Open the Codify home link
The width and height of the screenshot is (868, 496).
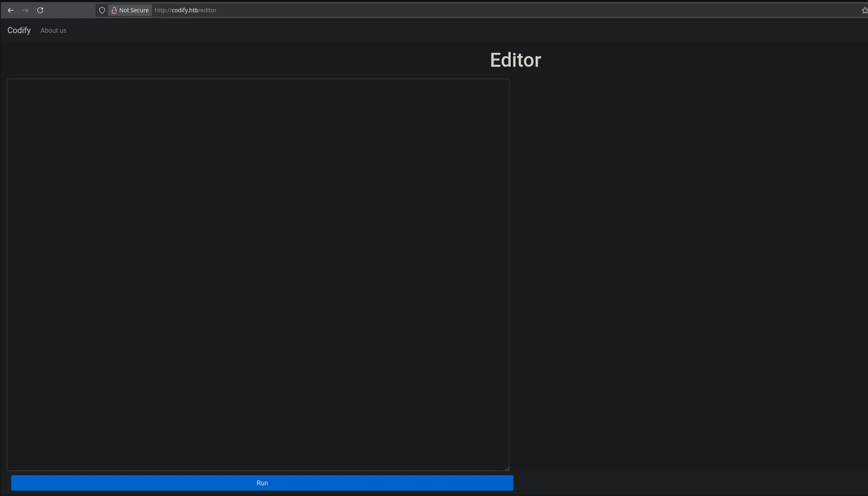[x=19, y=30]
